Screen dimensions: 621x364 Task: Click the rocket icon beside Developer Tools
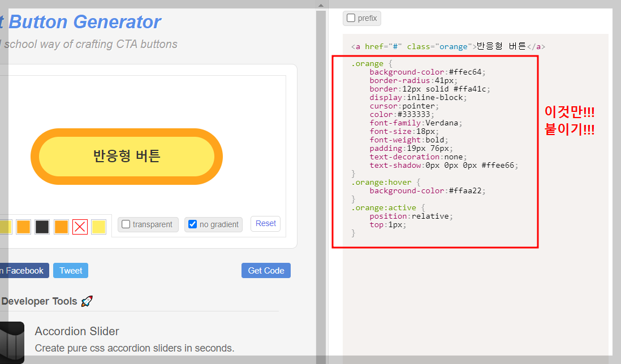click(87, 301)
